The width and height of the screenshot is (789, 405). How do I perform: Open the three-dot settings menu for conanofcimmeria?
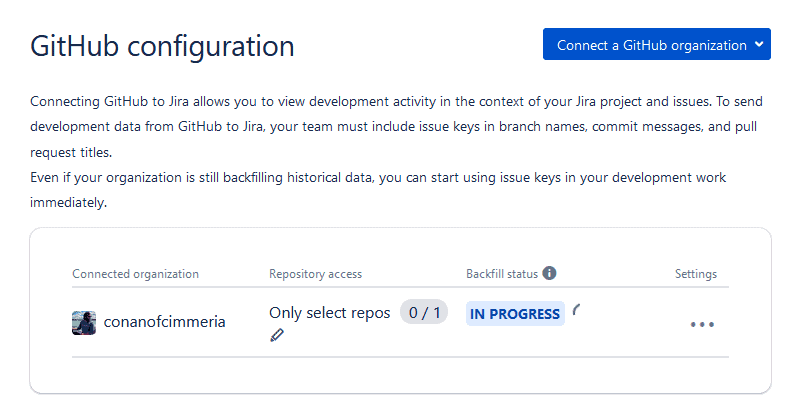tap(702, 325)
